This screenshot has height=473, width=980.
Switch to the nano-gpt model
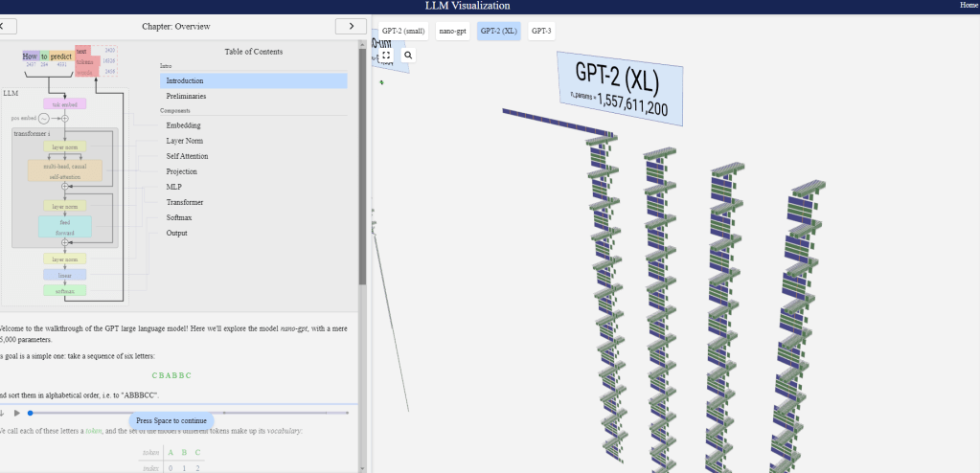[451, 31]
